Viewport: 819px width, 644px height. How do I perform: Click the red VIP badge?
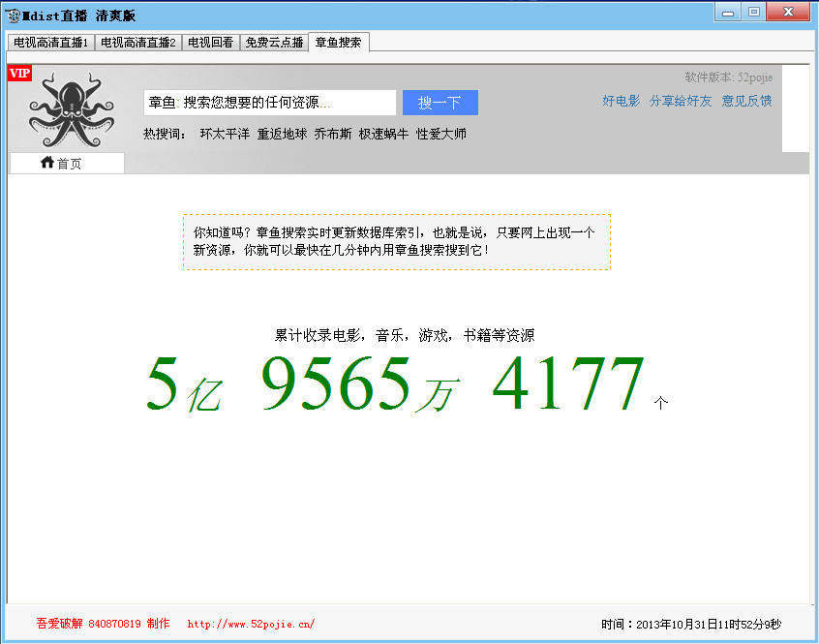[x=19, y=73]
